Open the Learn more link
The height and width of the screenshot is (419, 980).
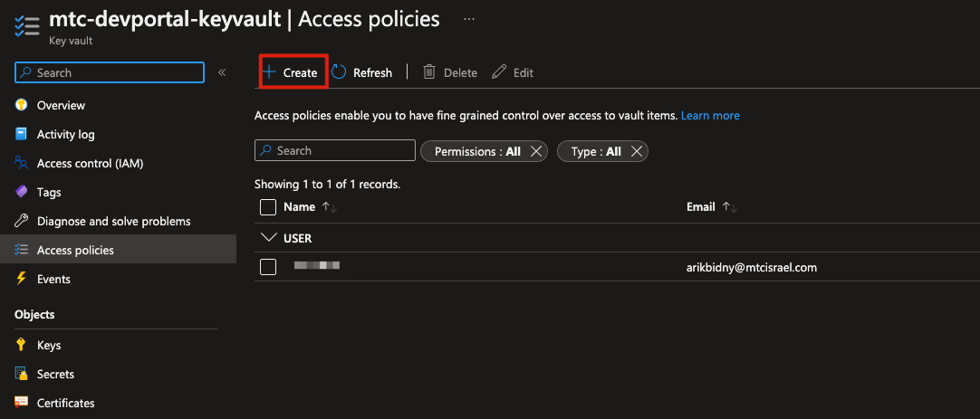pyautogui.click(x=710, y=116)
